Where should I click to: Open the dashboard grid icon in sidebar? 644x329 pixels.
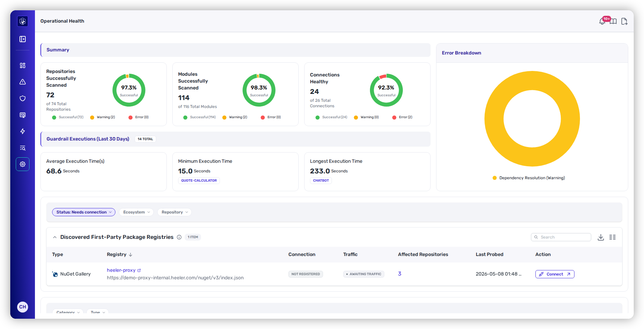pyautogui.click(x=23, y=65)
